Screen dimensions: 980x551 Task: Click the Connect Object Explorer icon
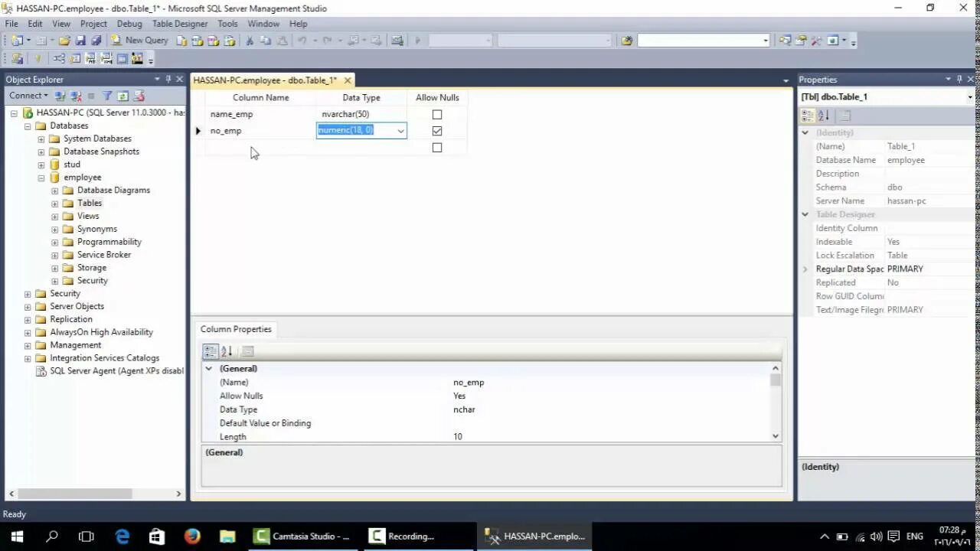[60, 96]
